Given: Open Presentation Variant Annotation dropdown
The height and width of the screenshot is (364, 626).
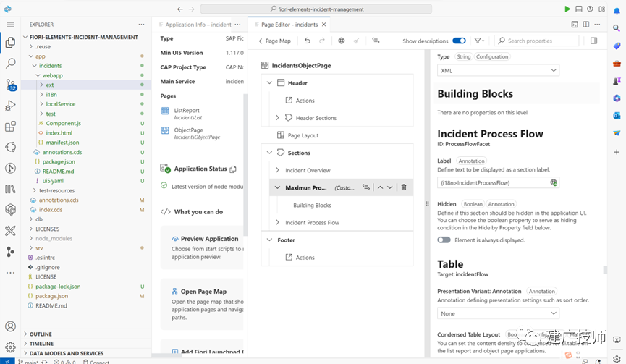Looking at the screenshot, I should tap(498, 314).
